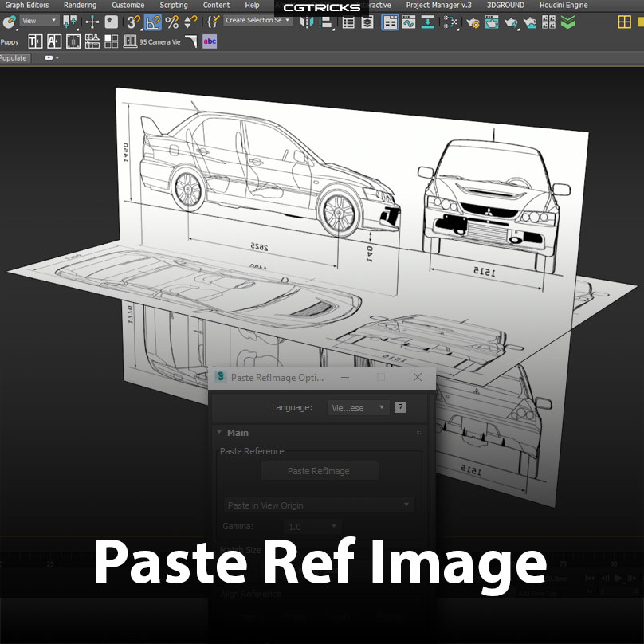Open the Schematic View icon
The height and width of the screenshot is (644, 644).
click(x=429, y=22)
